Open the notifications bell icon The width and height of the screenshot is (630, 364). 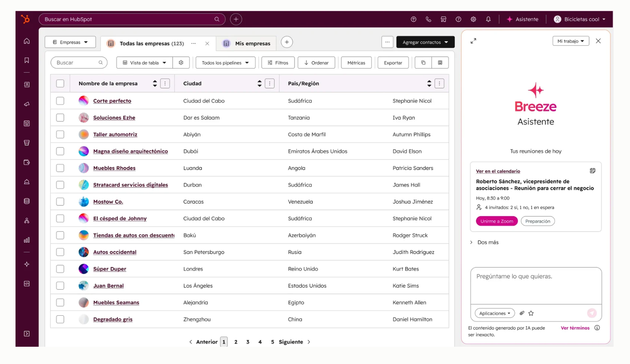(488, 19)
